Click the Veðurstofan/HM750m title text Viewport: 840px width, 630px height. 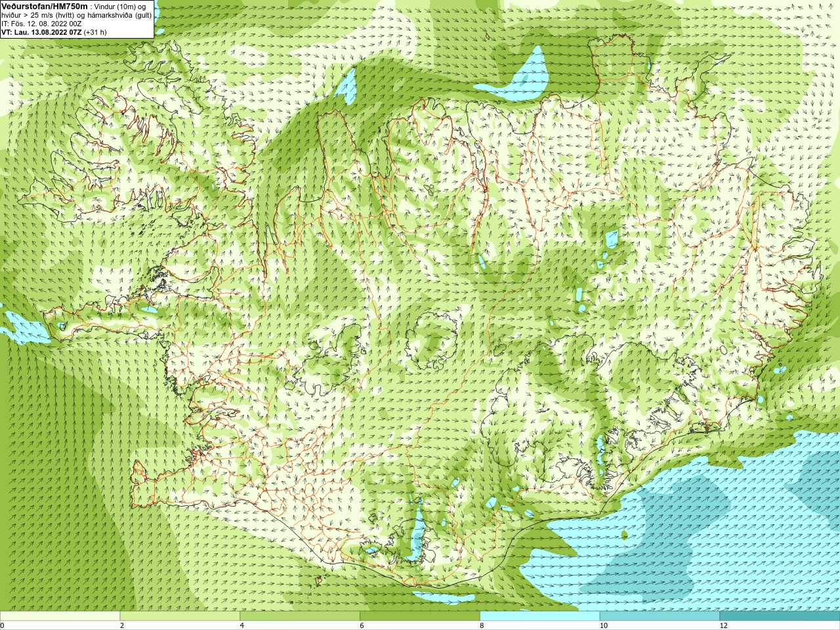[x=45, y=6]
